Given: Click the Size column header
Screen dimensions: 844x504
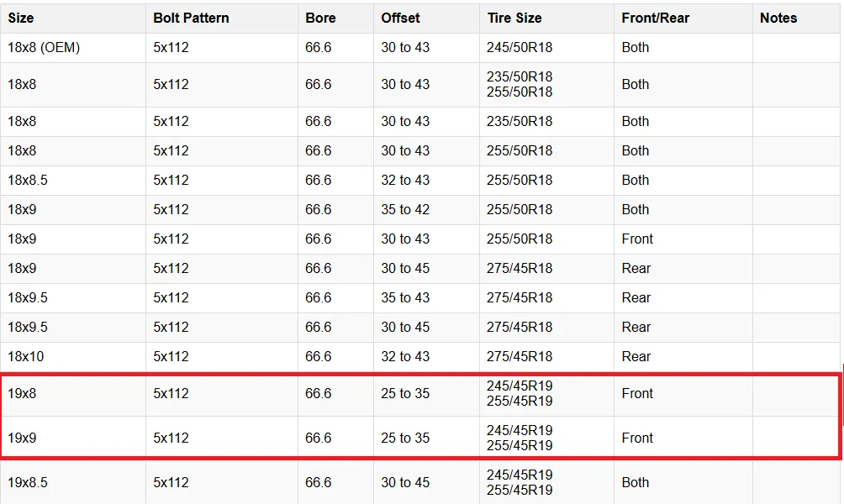Looking at the screenshot, I should click(x=22, y=18).
